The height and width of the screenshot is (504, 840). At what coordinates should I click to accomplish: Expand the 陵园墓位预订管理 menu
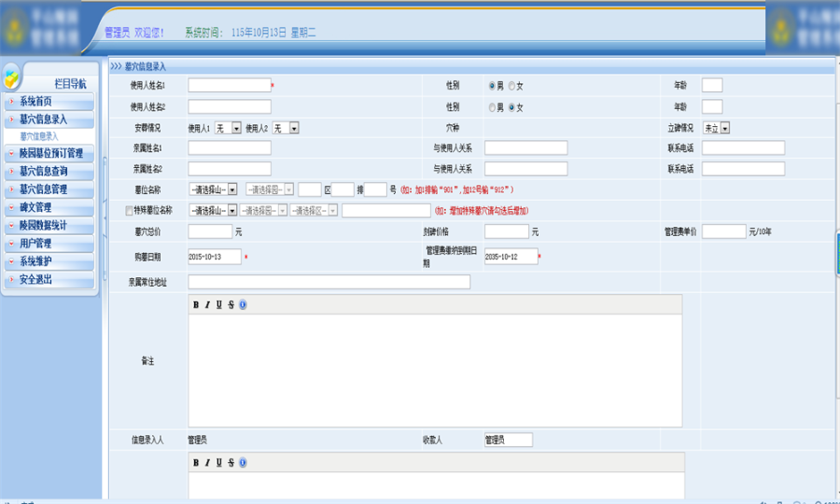tap(49, 153)
